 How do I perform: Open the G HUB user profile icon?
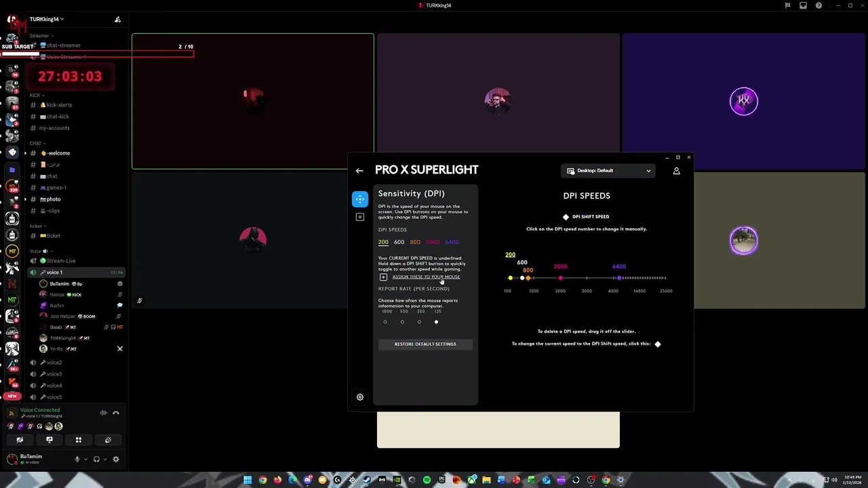pos(676,171)
